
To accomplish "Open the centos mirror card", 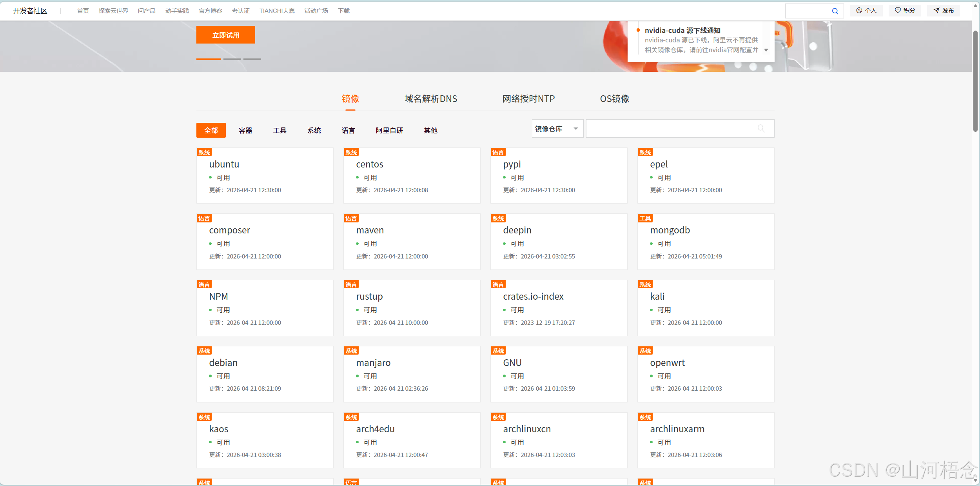I will (x=412, y=175).
